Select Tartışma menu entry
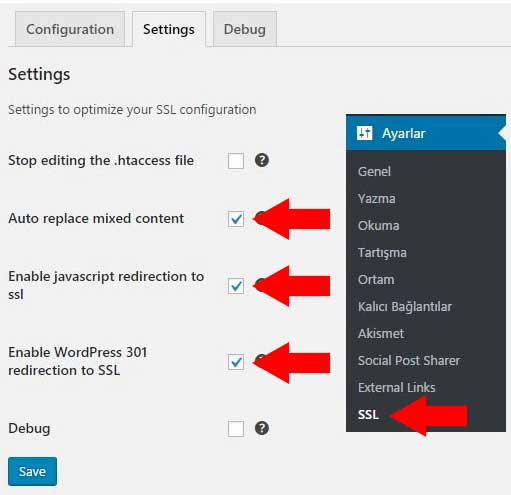This screenshot has width=511, height=495. (382, 253)
